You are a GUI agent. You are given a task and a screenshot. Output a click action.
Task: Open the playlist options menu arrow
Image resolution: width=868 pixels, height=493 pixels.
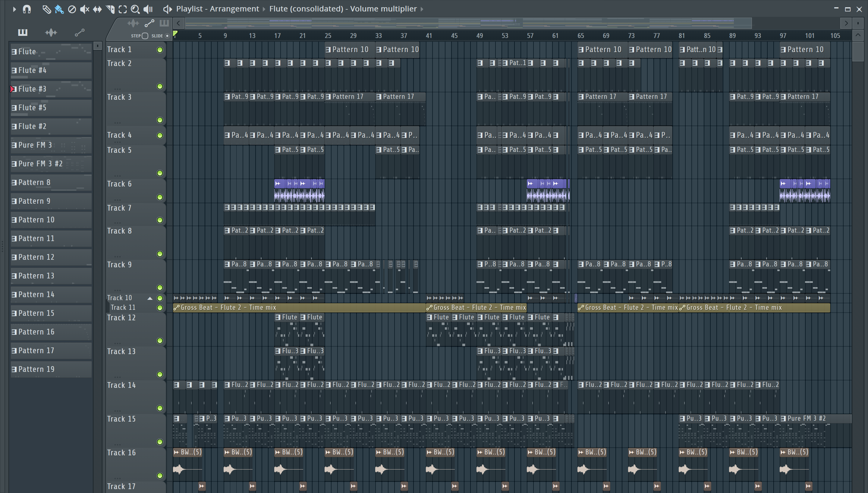pyautogui.click(x=14, y=9)
